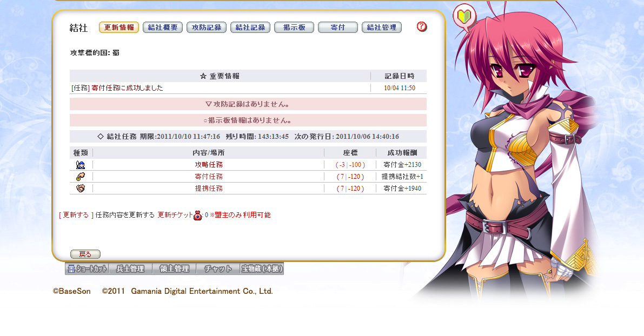Click the 成功報酬 column header
Screen dimensions: 644x336
coord(402,153)
